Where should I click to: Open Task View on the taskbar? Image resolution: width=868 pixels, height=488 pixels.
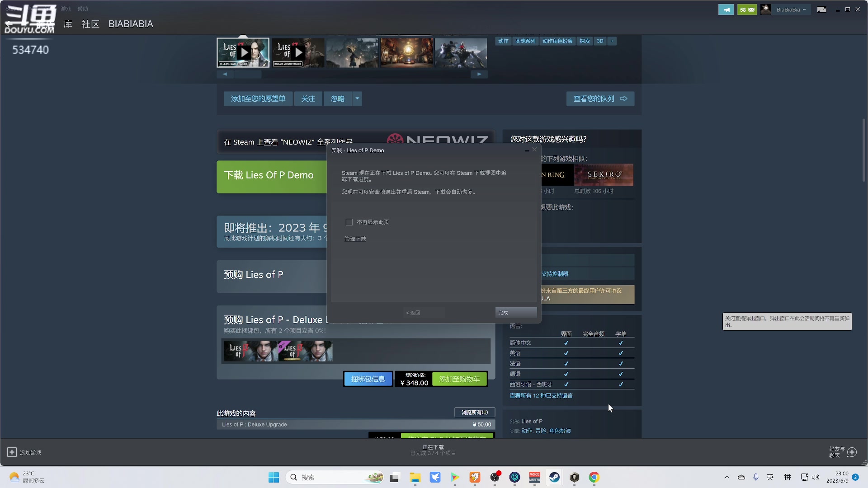395,478
